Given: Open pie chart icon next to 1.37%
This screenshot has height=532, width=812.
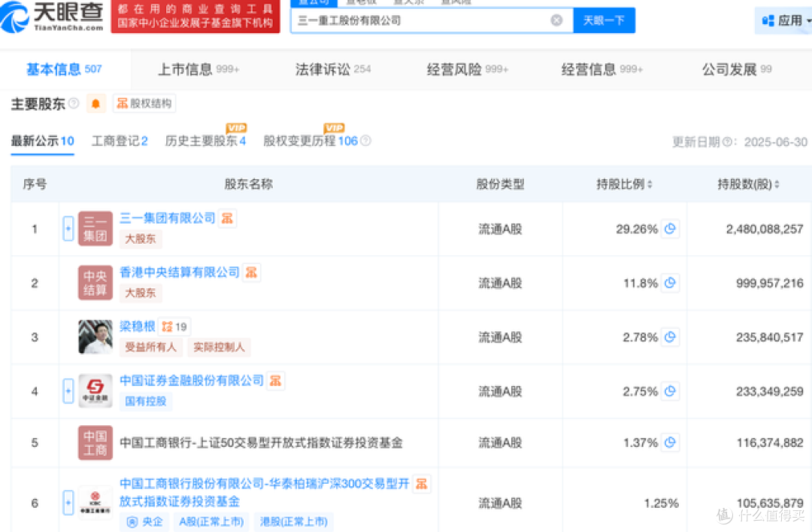Looking at the screenshot, I should 670,442.
